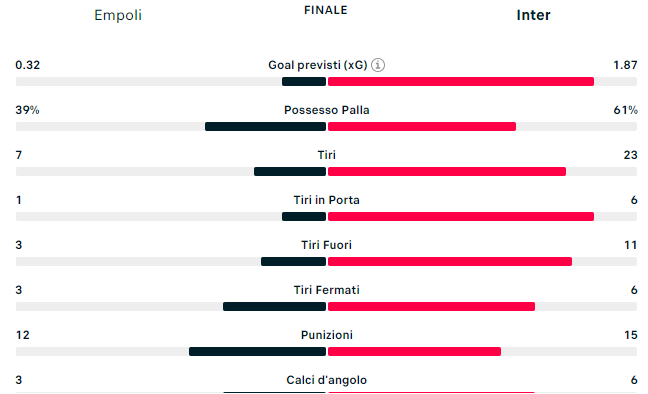Click the Calci d'angolo label

point(326,380)
